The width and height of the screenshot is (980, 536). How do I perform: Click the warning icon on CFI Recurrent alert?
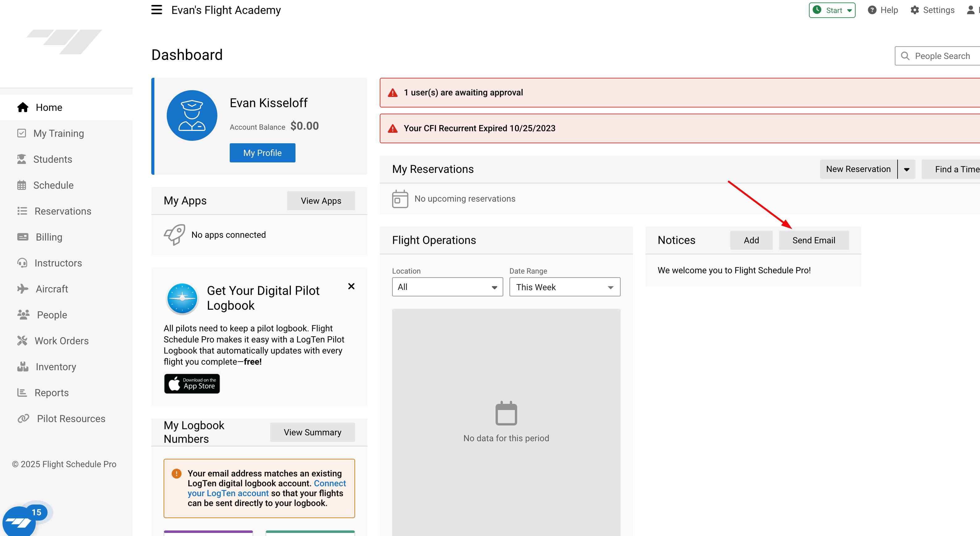(393, 128)
